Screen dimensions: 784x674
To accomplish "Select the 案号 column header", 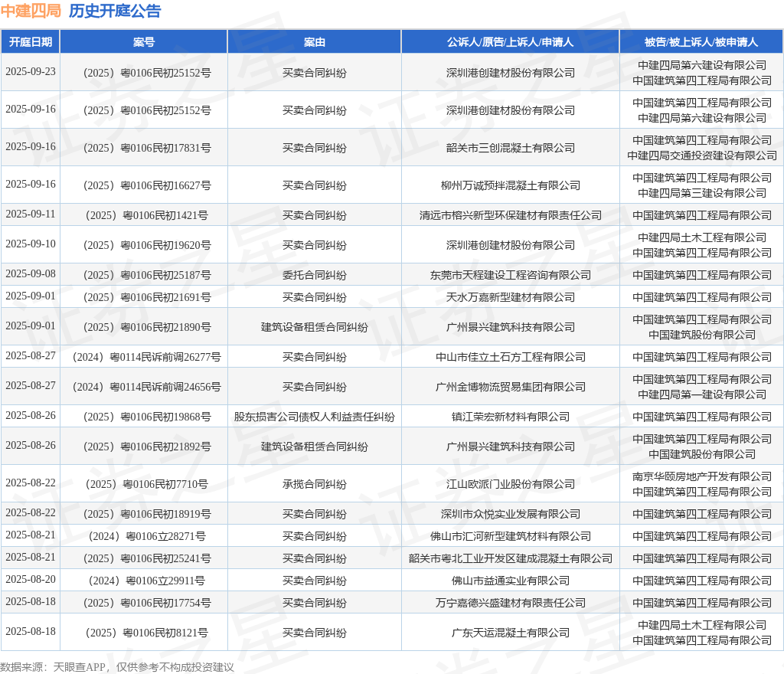I will pos(143,42).
